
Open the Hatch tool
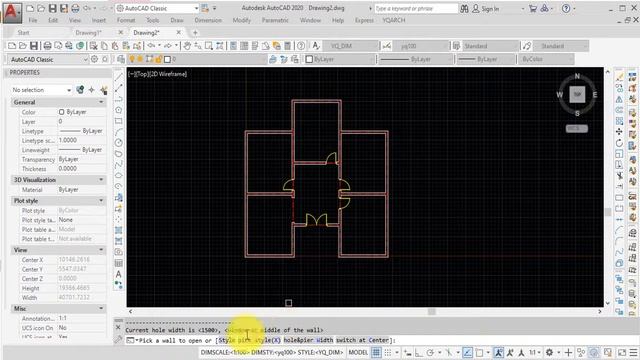click(118, 231)
